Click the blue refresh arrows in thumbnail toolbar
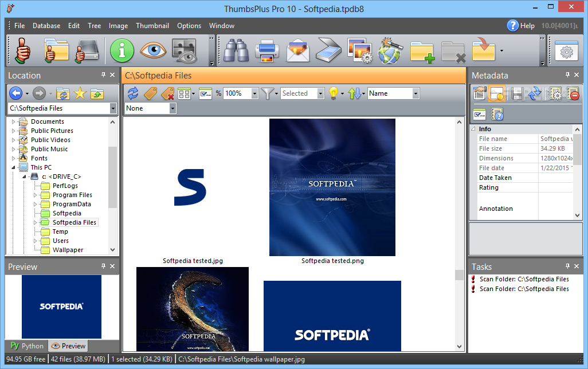The width and height of the screenshot is (588, 369). (x=133, y=93)
